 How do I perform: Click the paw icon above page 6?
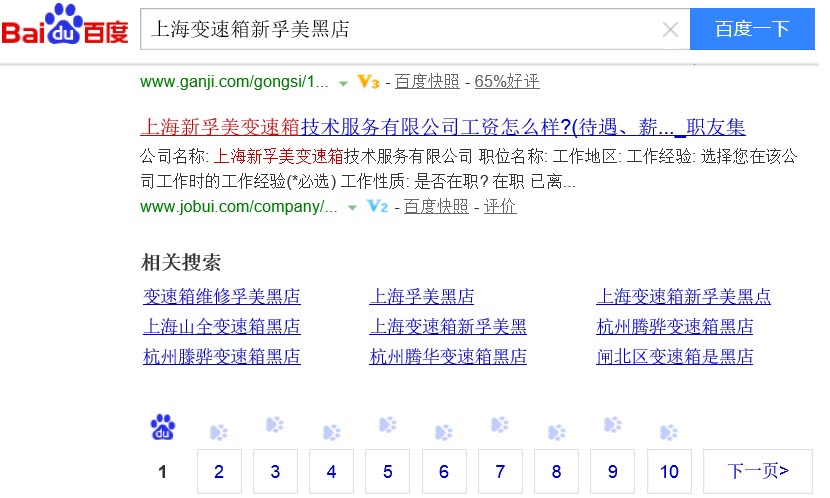[444, 432]
